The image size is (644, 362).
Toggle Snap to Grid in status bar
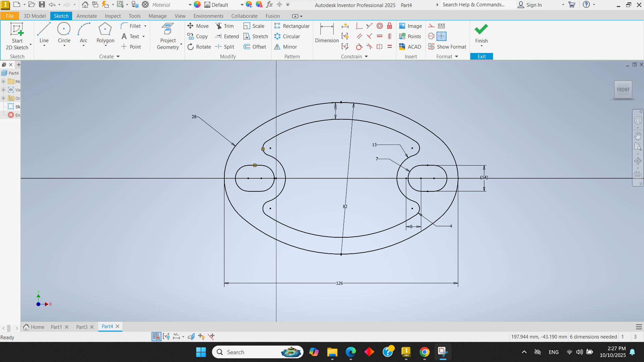156,337
